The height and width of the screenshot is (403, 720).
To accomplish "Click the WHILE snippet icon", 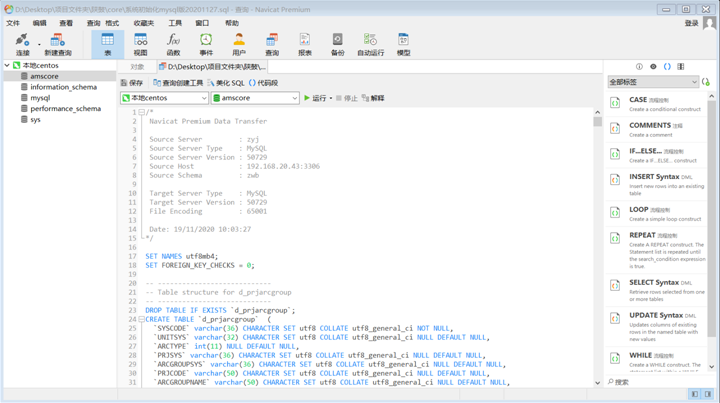I will pyautogui.click(x=615, y=358).
